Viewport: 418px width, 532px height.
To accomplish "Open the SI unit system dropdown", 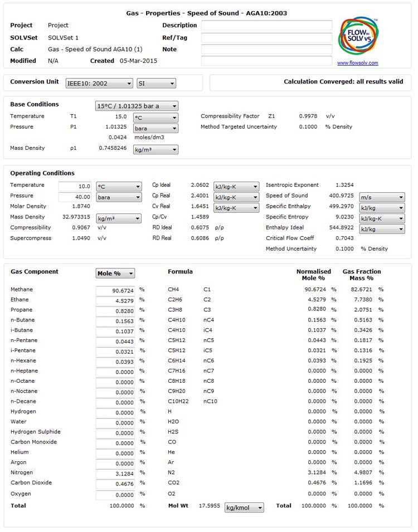I will coord(156,84).
